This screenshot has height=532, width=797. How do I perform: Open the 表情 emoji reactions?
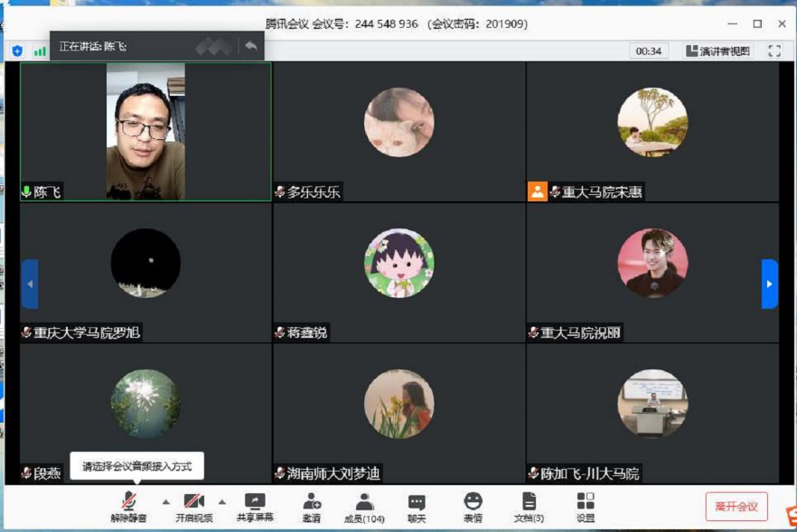click(473, 507)
